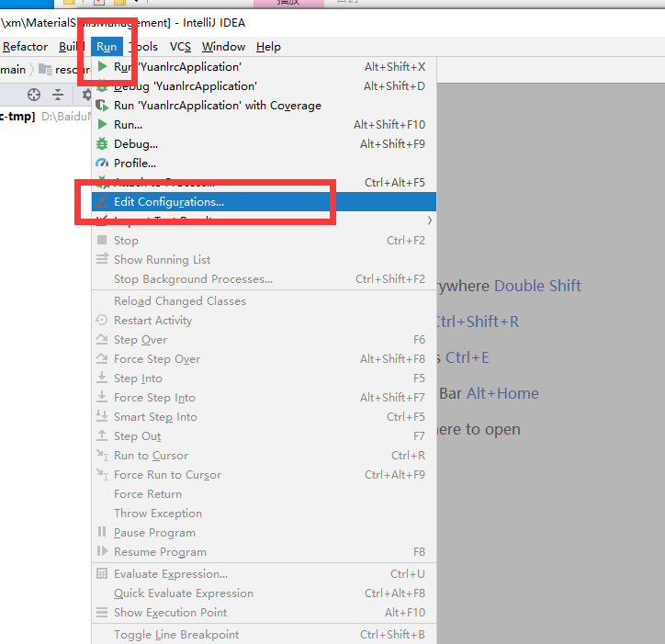Click the Force Step Over icon
The image size is (665, 644).
tap(102, 358)
